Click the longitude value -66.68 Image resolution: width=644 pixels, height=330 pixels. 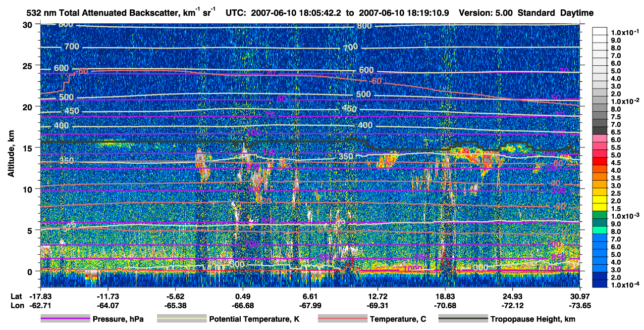(x=243, y=305)
